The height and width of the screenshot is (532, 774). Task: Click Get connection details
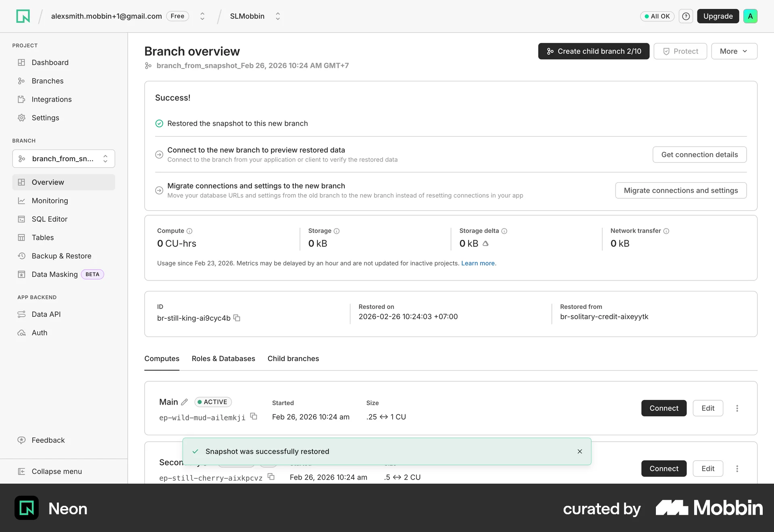tap(699, 155)
